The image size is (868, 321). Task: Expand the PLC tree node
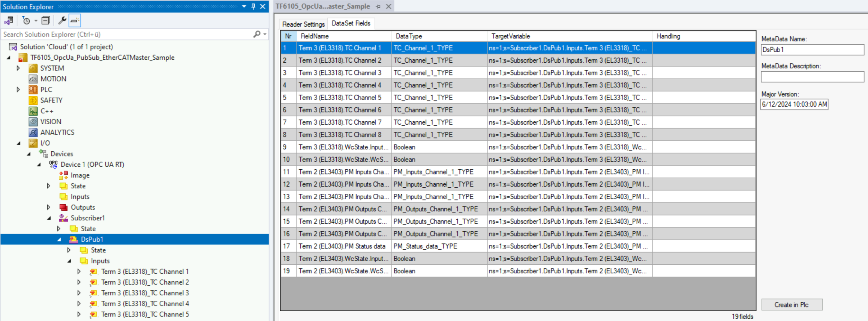pos(18,89)
